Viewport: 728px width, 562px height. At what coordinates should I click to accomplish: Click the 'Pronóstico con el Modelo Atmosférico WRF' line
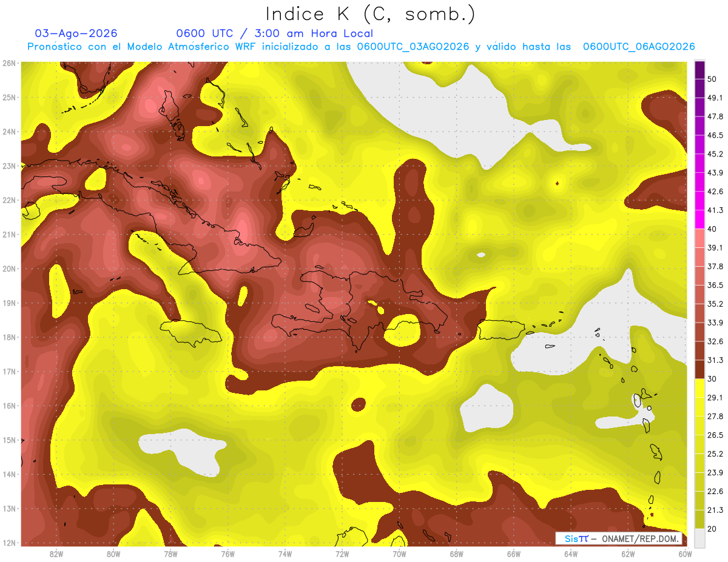click(361, 47)
